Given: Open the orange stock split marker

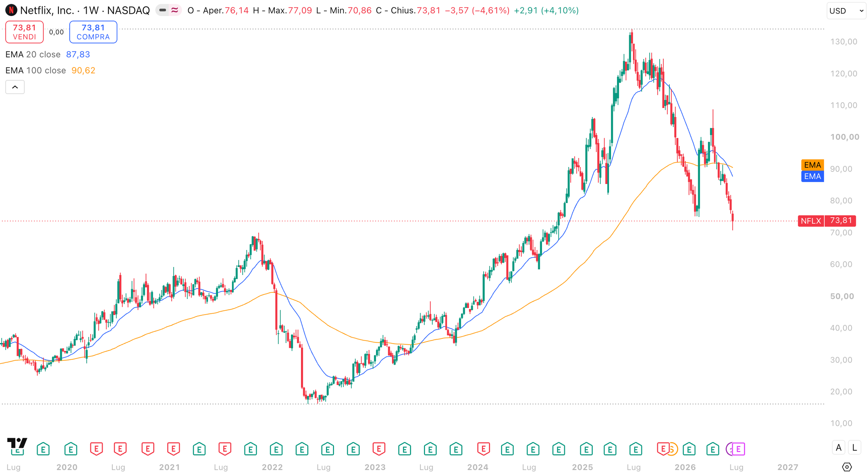Looking at the screenshot, I should [x=674, y=449].
